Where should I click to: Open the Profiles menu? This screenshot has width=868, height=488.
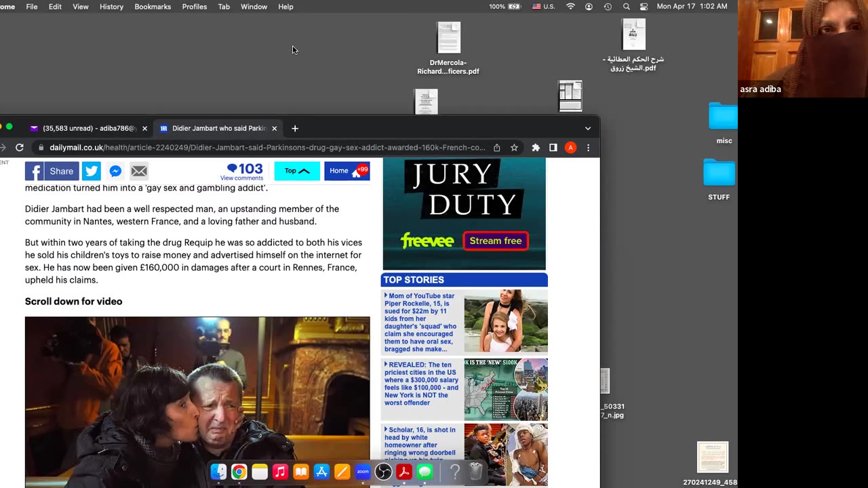coord(195,7)
